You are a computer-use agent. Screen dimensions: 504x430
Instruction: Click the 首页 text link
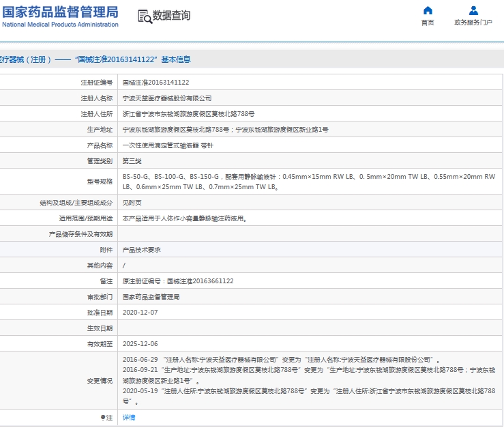click(x=428, y=23)
